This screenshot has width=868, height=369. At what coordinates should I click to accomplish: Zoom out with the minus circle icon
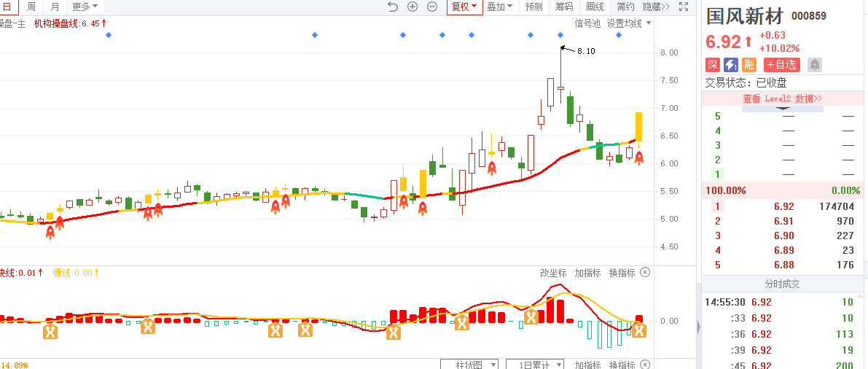[x=432, y=7]
